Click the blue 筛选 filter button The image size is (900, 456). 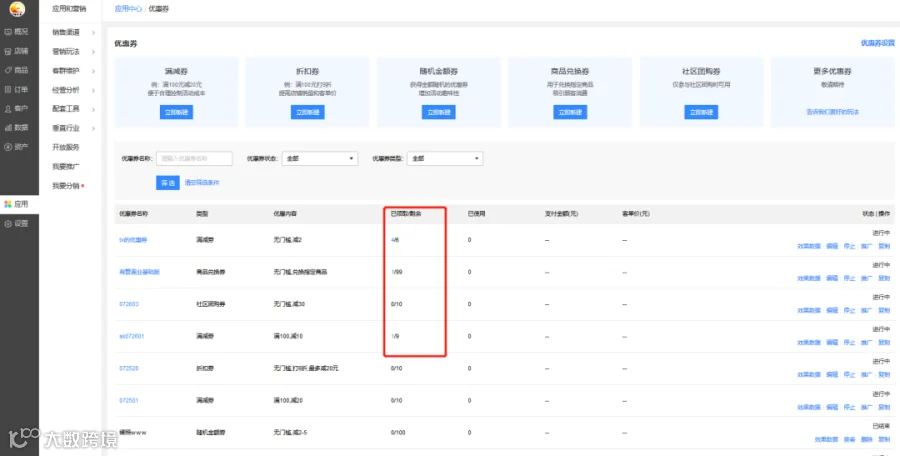(x=168, y=183)
